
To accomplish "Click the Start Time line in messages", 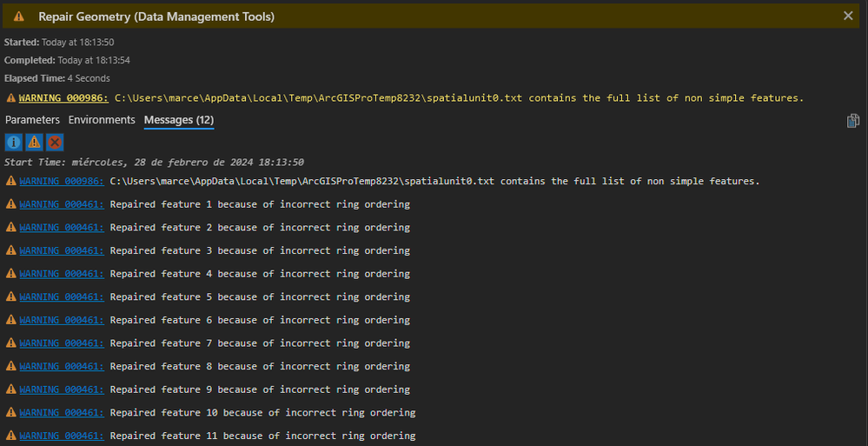I will tap(154, 163).
